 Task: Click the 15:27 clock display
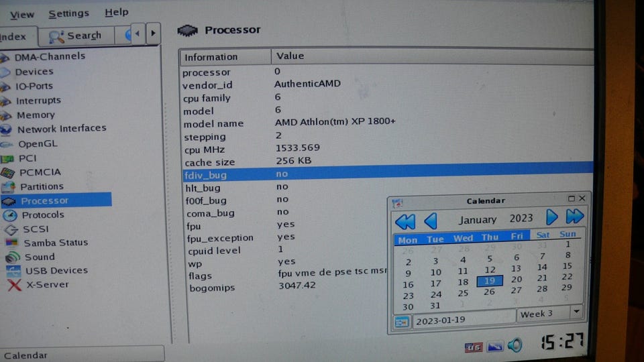(x=562, y=341)
